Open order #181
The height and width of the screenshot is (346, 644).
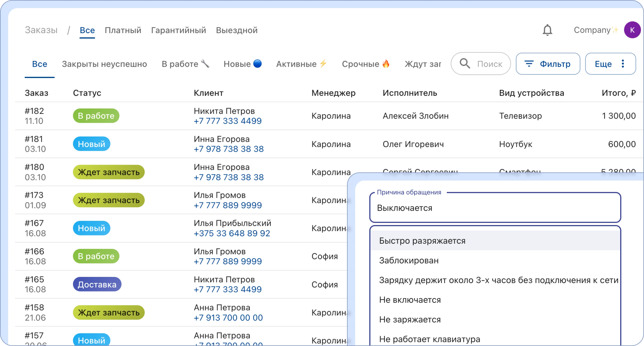[x=34, y=139]
